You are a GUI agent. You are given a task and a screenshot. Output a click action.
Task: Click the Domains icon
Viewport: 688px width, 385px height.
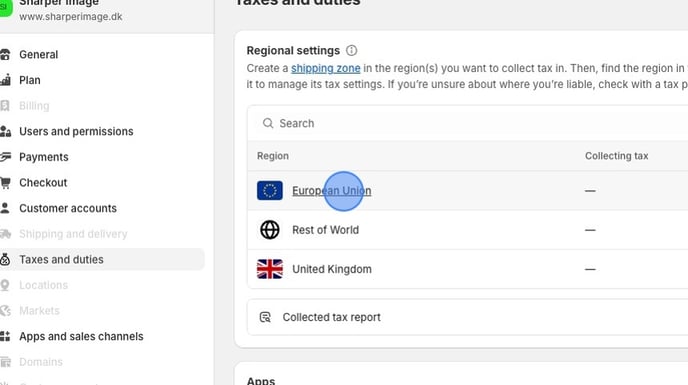click(5, 362)
